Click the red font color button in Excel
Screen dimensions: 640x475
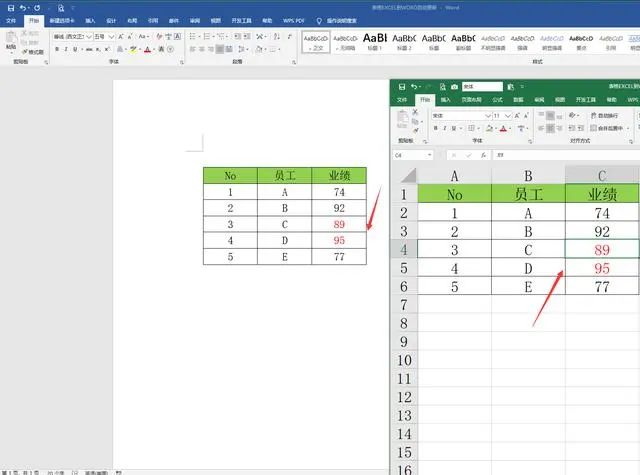click(504, 129)
